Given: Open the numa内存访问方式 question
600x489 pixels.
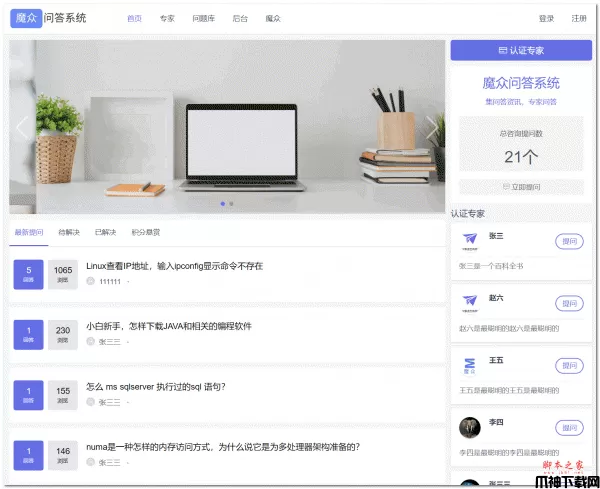Looking at the screenshot, I should (223, 447).
